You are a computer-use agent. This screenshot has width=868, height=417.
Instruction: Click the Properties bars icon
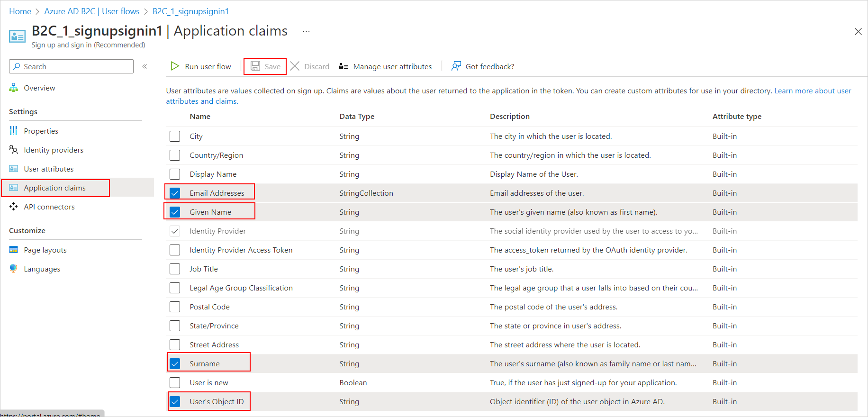coord(14,131)
